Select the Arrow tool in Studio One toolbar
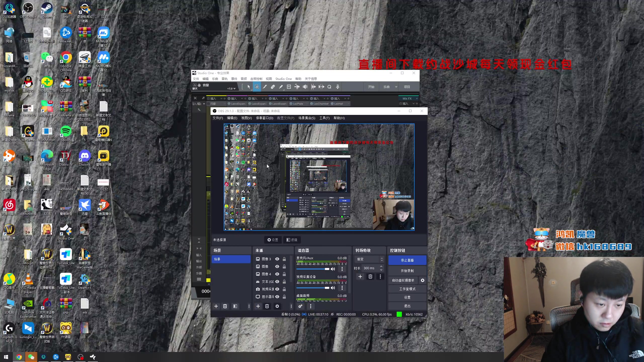 (x=249, y=87)
